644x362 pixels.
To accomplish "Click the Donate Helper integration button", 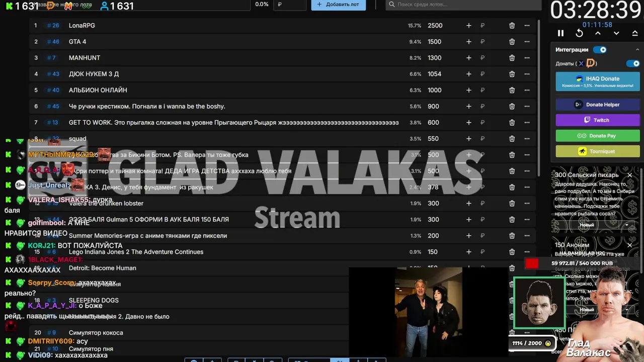I will click(598, 105).
